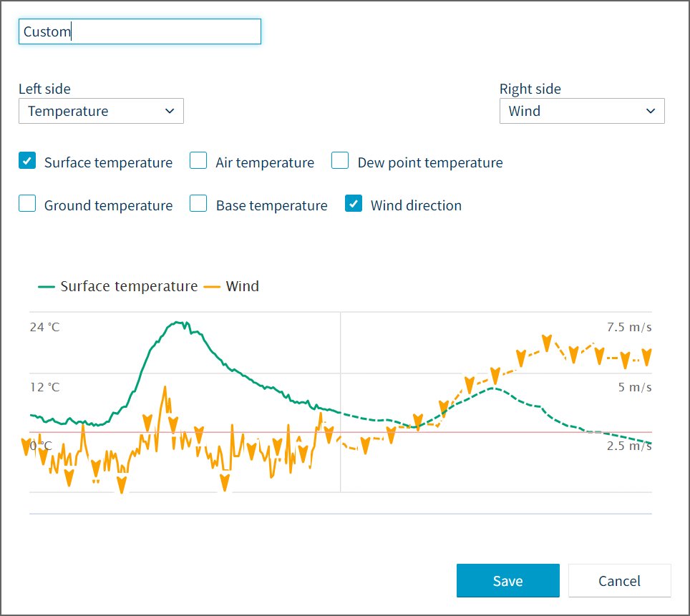The width and height of the screenshot is (690, 616).
Task: Click the chevron arrow in the Wind dropdown
Action: click(650, 111)
